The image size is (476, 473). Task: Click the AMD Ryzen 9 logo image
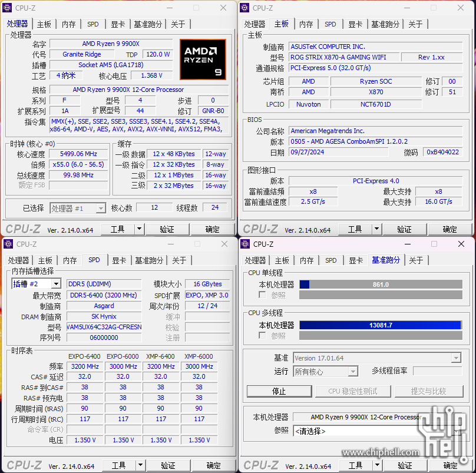(203, 59)
